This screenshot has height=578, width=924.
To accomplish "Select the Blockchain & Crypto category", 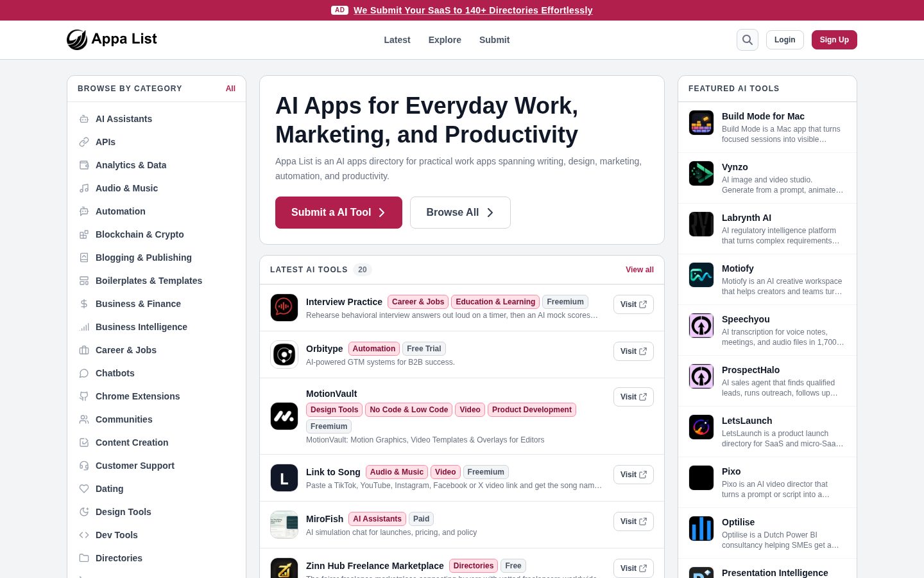I will (157, 234).
